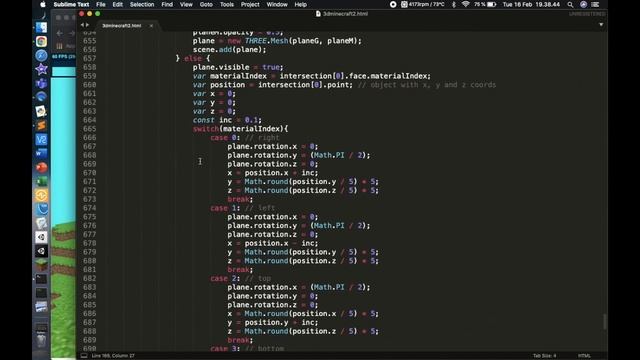This screenshot has width=640, height=360.
Task: Open the Sublime Text application menu
Action: [x=71, y=4]
